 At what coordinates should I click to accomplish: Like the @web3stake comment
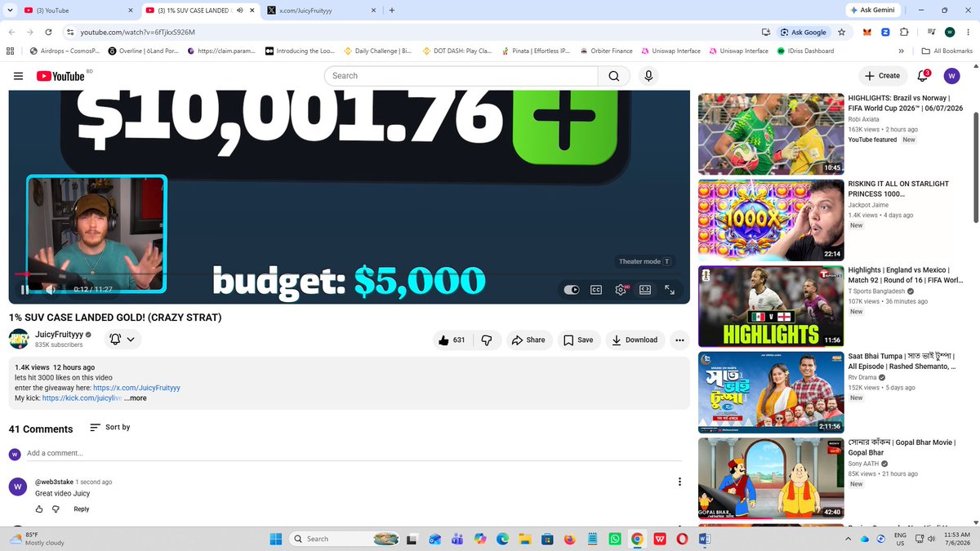point(39,509)
